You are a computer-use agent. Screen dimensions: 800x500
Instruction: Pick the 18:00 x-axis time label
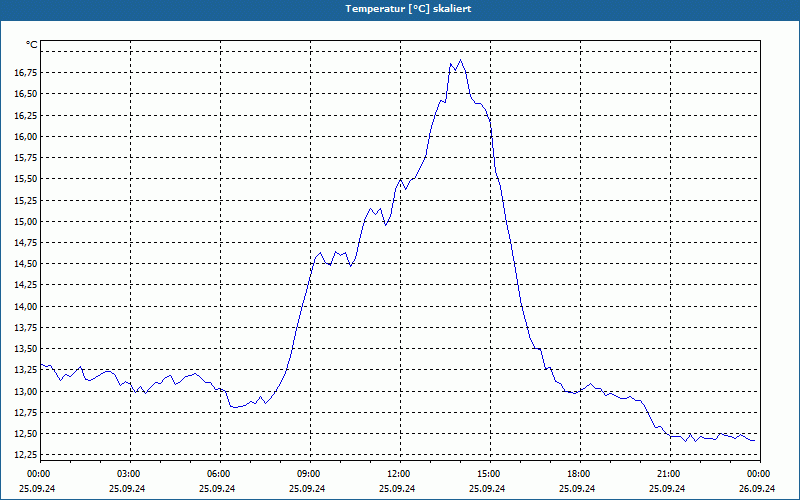click(580, 474)
